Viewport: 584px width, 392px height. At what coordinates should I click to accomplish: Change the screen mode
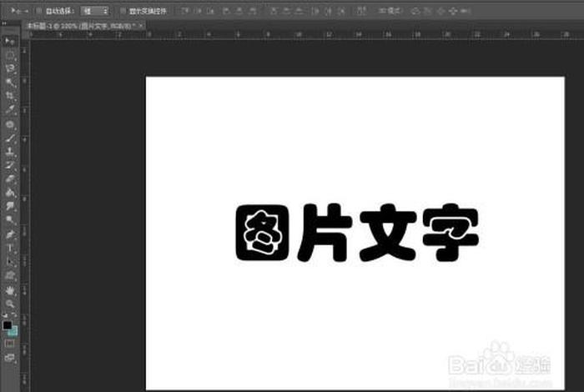pyautogui.click(x=10, y=358)
